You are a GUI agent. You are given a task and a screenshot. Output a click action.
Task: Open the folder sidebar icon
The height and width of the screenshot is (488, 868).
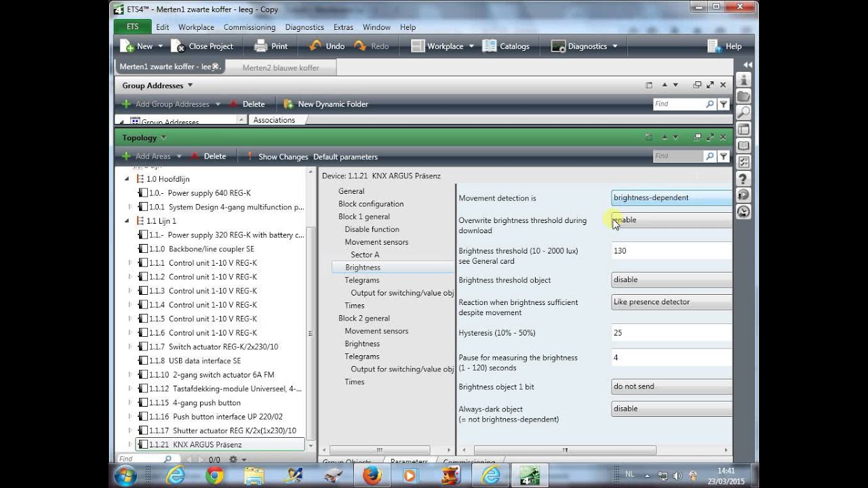tap(744, 96)
